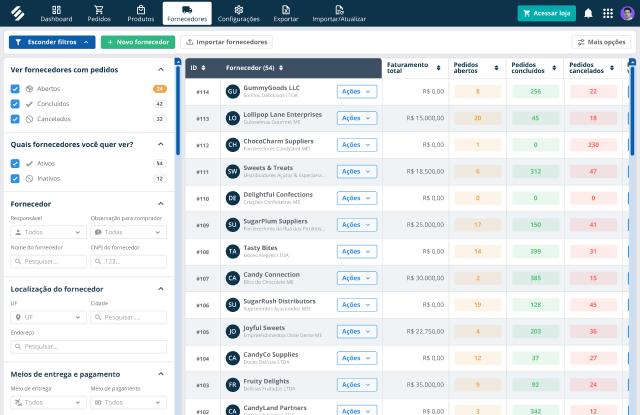640x415 pixels.
Task: Open Observação para comprador dropdown
Action: click(128, 232)
